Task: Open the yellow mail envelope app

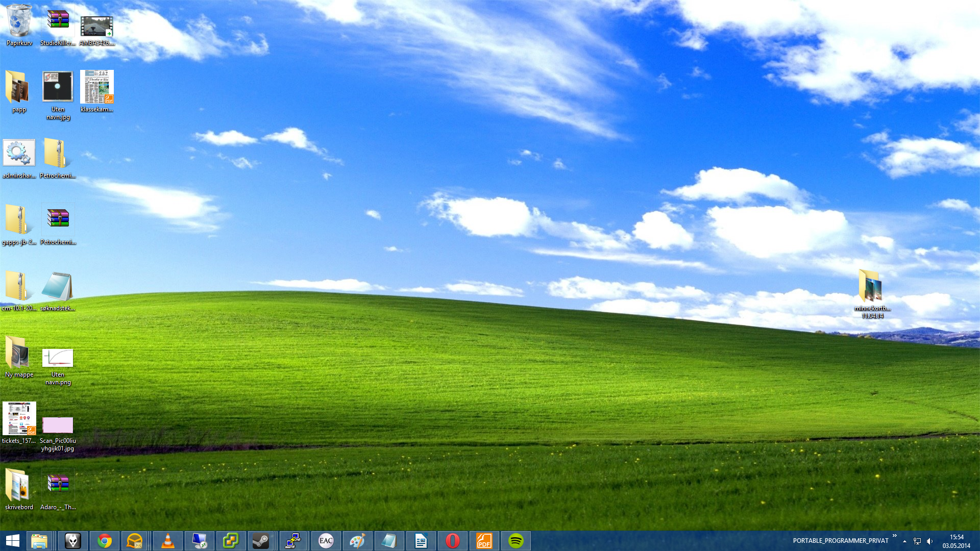Action: coord(135,541)
